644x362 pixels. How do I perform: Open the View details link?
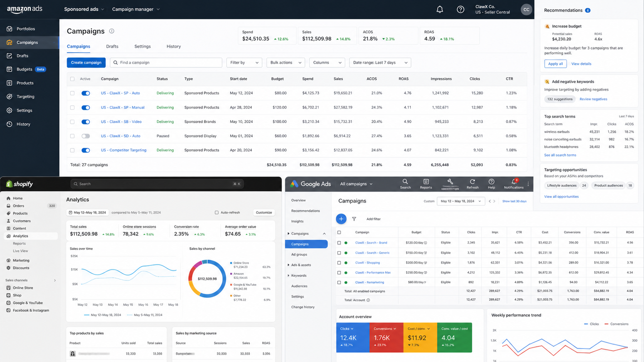[x=581, y=64]
